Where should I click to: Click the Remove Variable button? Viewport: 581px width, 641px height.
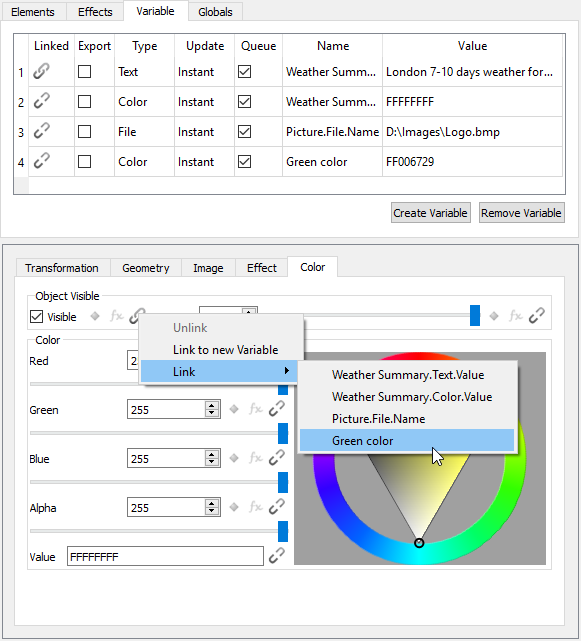pos(521,213)
